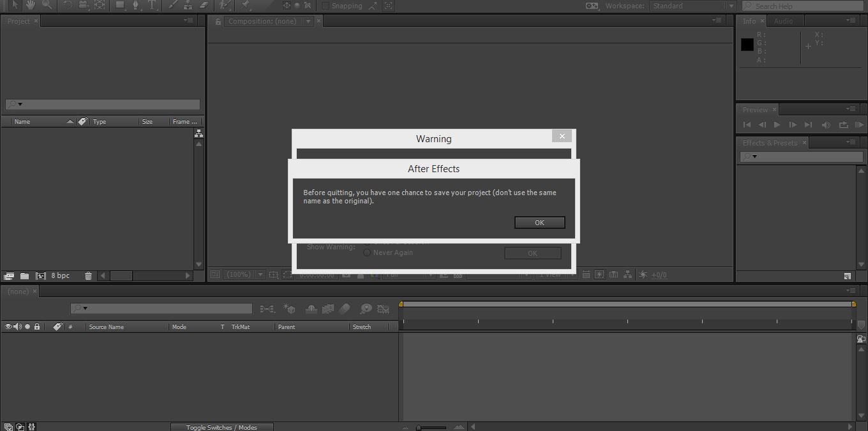The height and width of the screenshot is (431, 868).
Task: Sort the project list by Name column
Action: [x=22, y=121]
